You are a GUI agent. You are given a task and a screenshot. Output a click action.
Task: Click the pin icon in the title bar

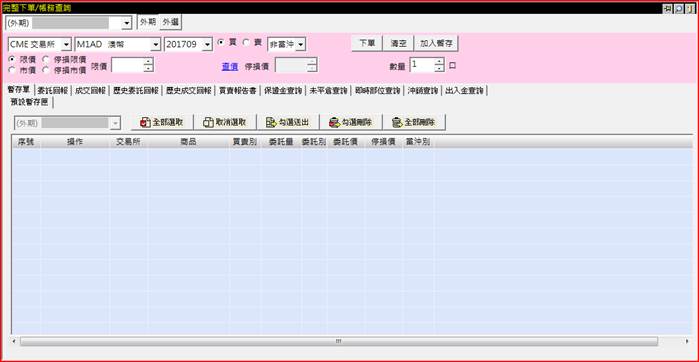pos(668,8)
